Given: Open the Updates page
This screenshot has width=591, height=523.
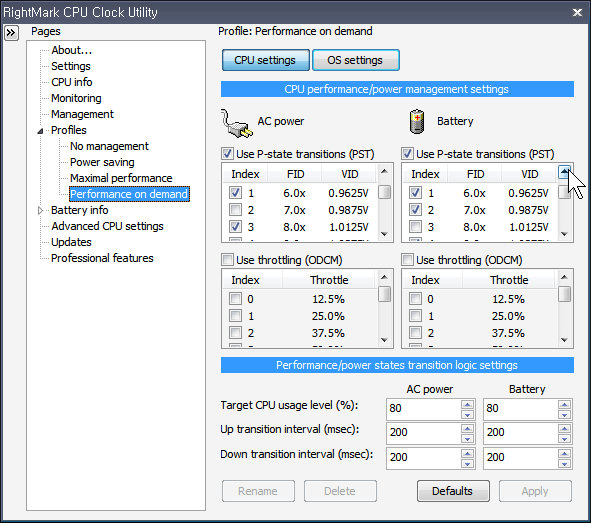Looking at the screenshot, I should (71, 242).
